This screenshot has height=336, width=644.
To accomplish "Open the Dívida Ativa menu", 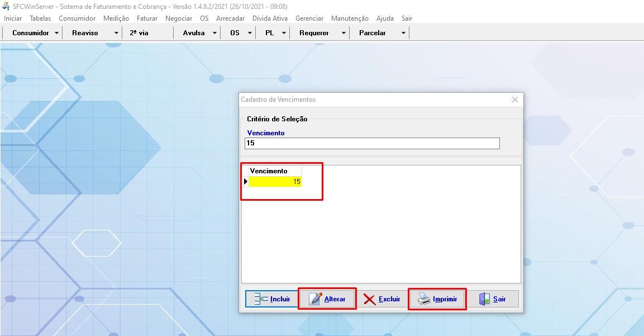I will pos(270,18).
